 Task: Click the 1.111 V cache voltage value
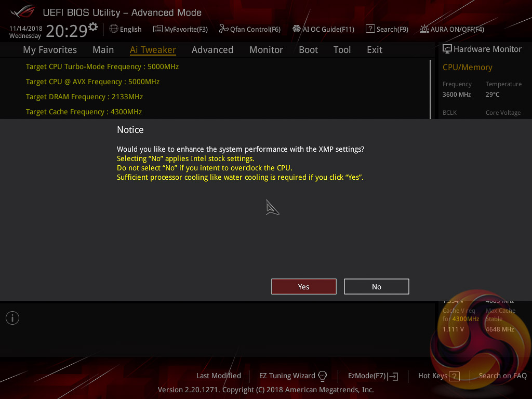click(x=453, y=329)
